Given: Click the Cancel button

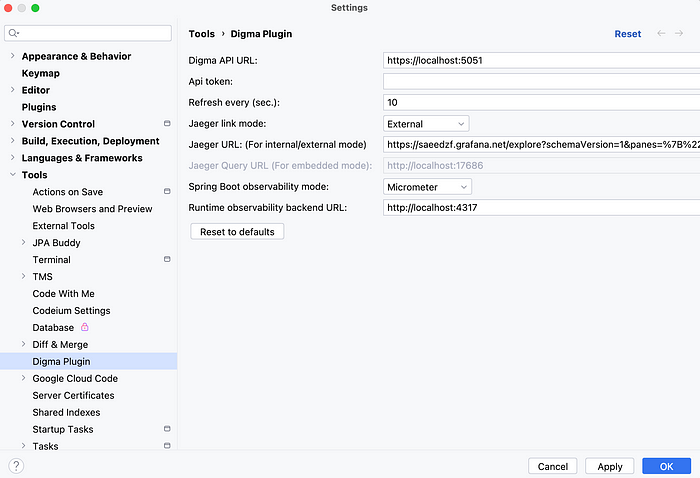Looking at the screenshot, I should [x=553, y=466].
